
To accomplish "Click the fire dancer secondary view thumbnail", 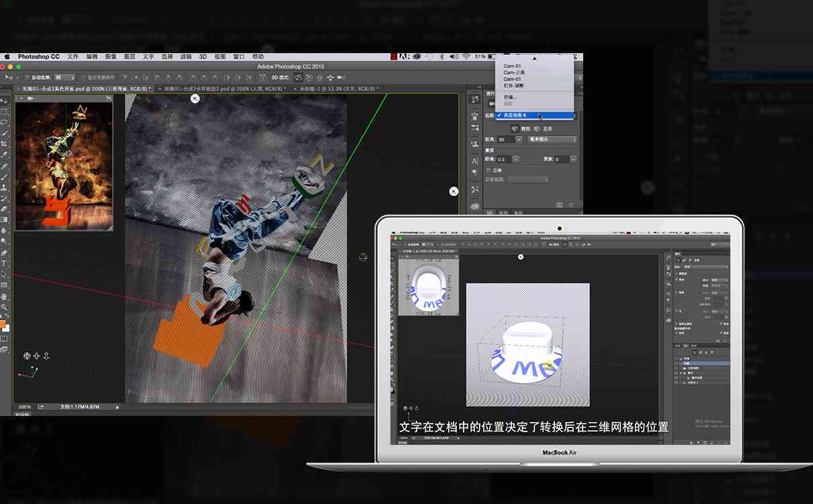I will click(x=64, y=165).
